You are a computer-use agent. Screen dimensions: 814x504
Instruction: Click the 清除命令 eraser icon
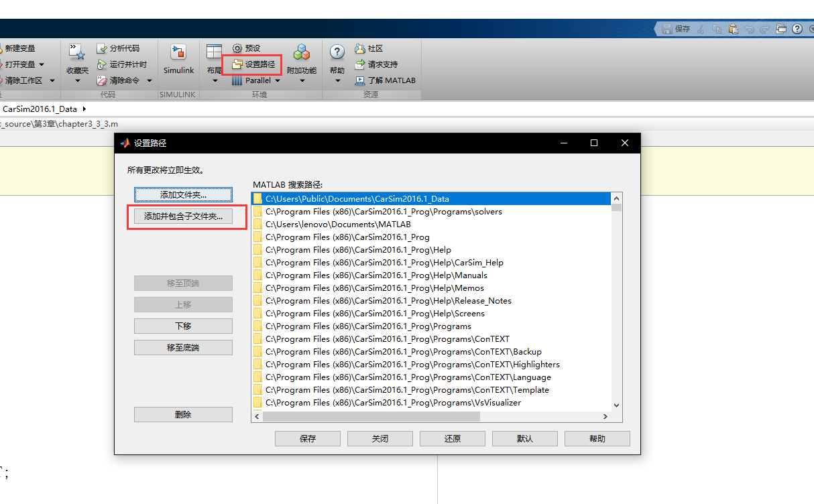(102, 80)
